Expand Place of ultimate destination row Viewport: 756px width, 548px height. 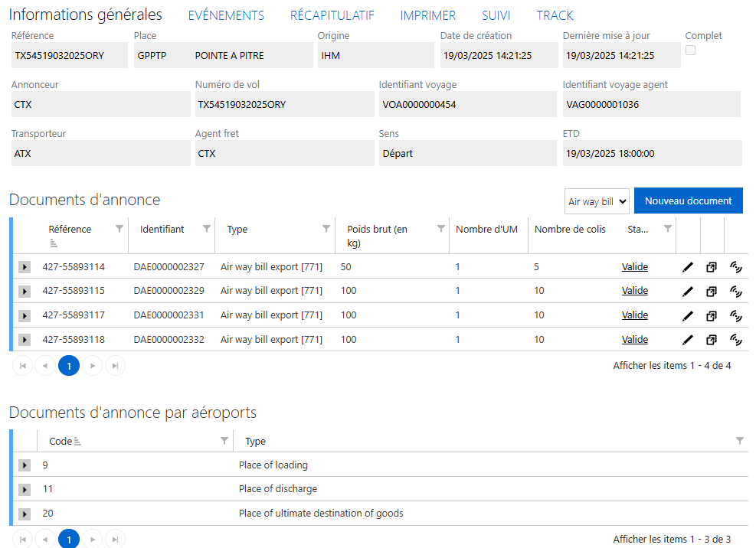pyautogui.click(x=25, y=514)
